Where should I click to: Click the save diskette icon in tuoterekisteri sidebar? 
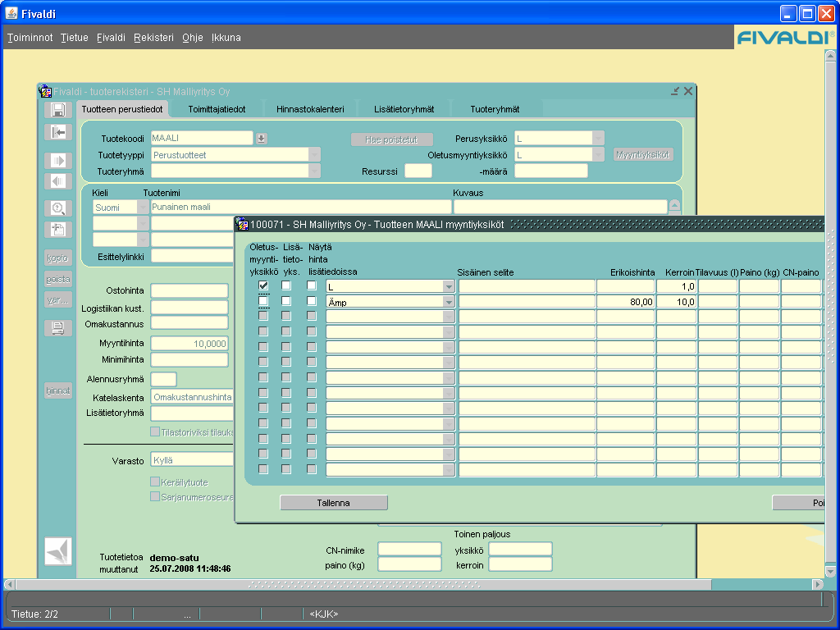(58, 110)
